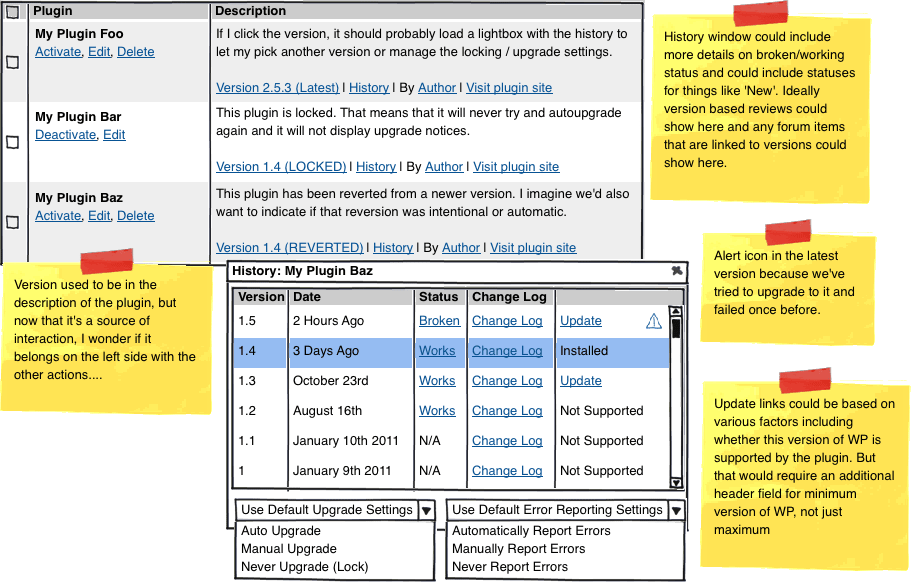Screen dimensions: 911x582
Task: Open the Change Log for version 1.2
Action: (x=507, y=411)
